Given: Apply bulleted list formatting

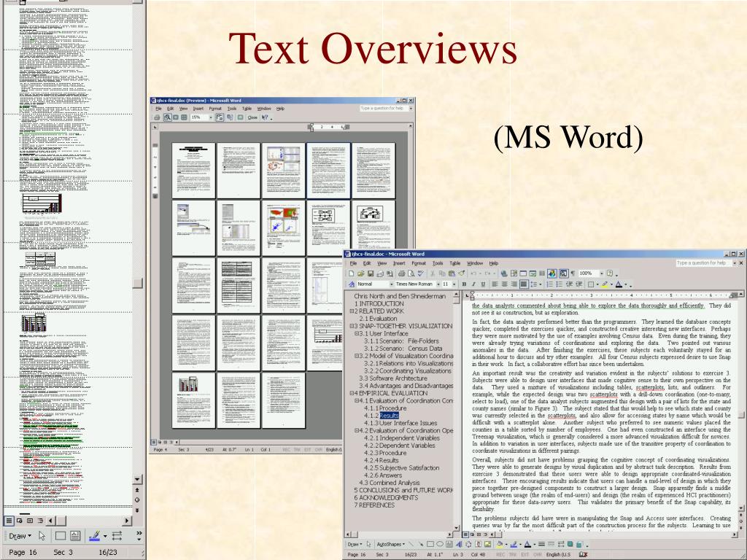Looking at the screenshot, I should 559,284.
